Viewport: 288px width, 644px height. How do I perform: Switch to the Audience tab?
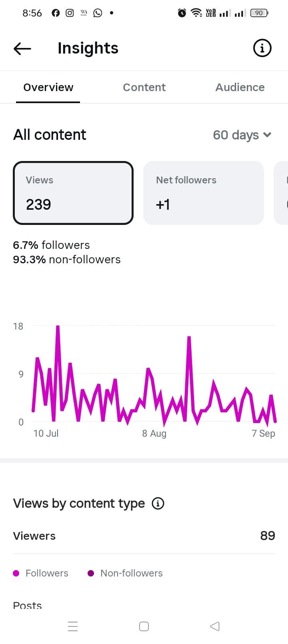[240, 87]
